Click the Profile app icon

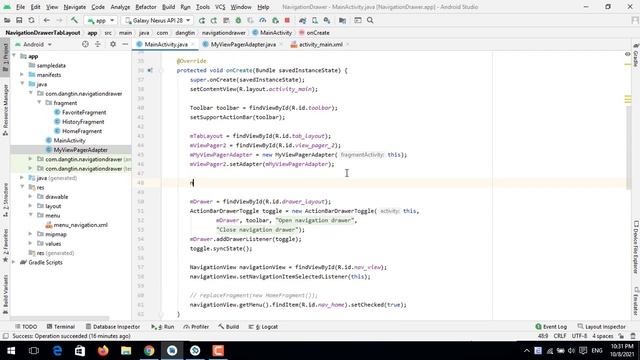click(262, 20)
